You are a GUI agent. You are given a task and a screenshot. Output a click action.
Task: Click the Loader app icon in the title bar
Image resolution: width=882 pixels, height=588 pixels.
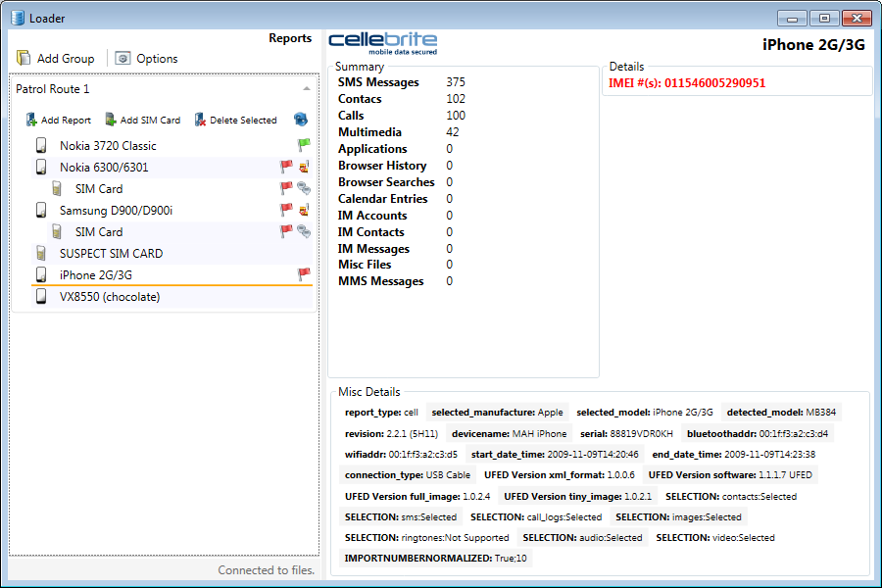[18, 18]
